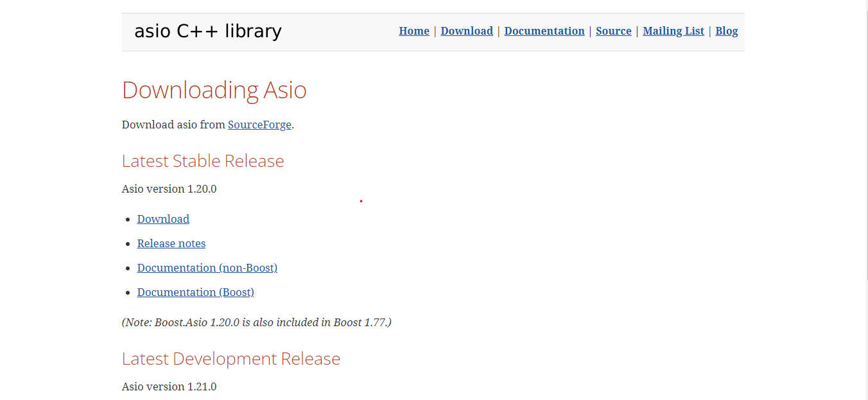Open Documentation from the top navigation bar
Image resolution: width=868 pixels, height=400 pixels.
coord(544,31)
